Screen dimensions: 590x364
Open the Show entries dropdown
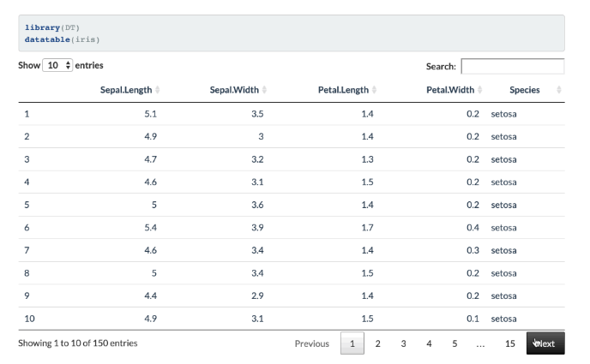tap(57, 65)
